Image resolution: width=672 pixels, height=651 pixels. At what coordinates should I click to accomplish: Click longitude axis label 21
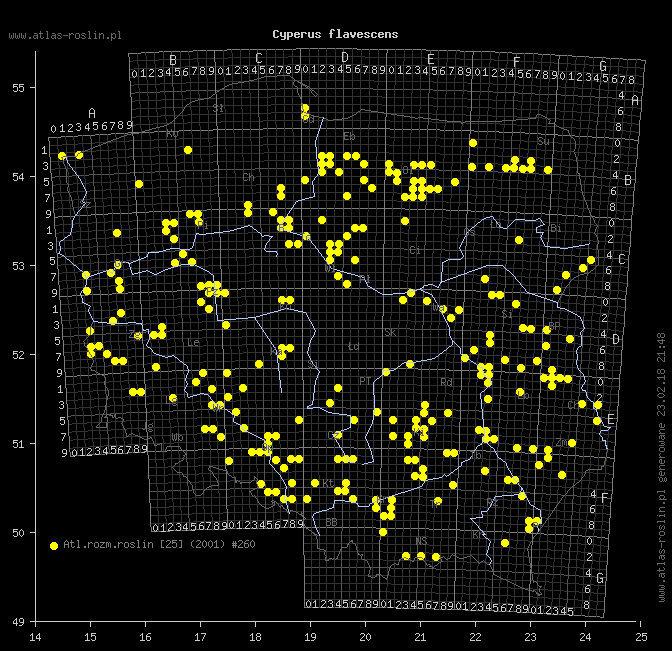420,637
